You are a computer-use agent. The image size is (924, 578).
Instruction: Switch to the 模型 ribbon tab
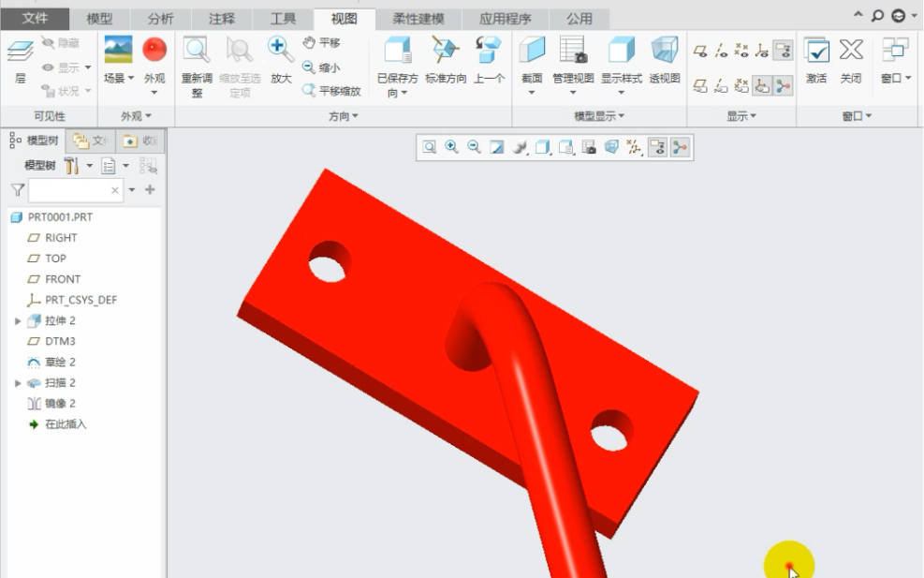[99, 19]
